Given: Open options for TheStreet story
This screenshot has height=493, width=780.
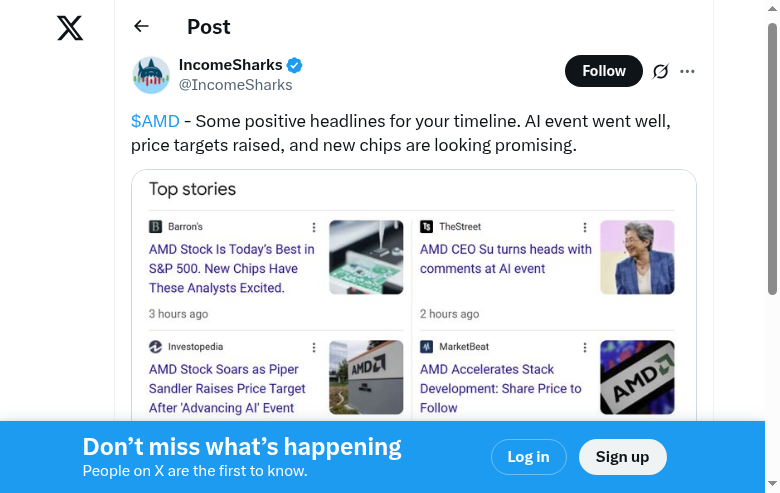Looking at the screenshot, I should [x=585, y=227].
